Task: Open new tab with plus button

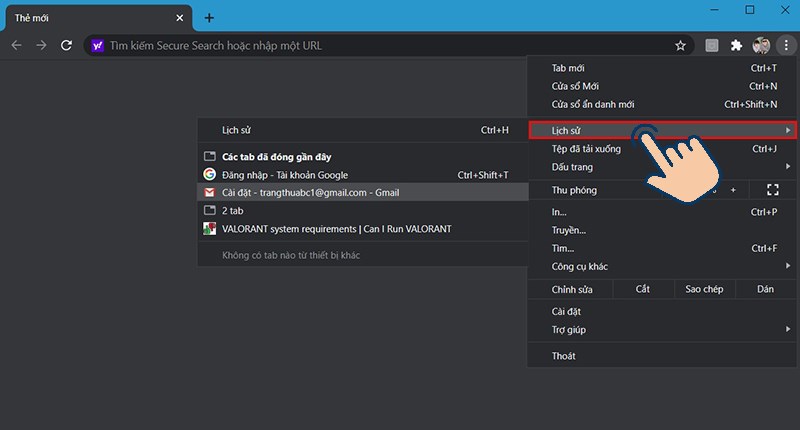Action: [x=209, y=18]
